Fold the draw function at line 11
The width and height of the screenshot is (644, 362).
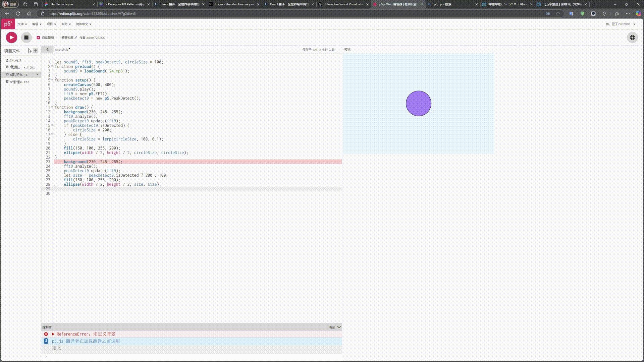(x=52, y=107)
